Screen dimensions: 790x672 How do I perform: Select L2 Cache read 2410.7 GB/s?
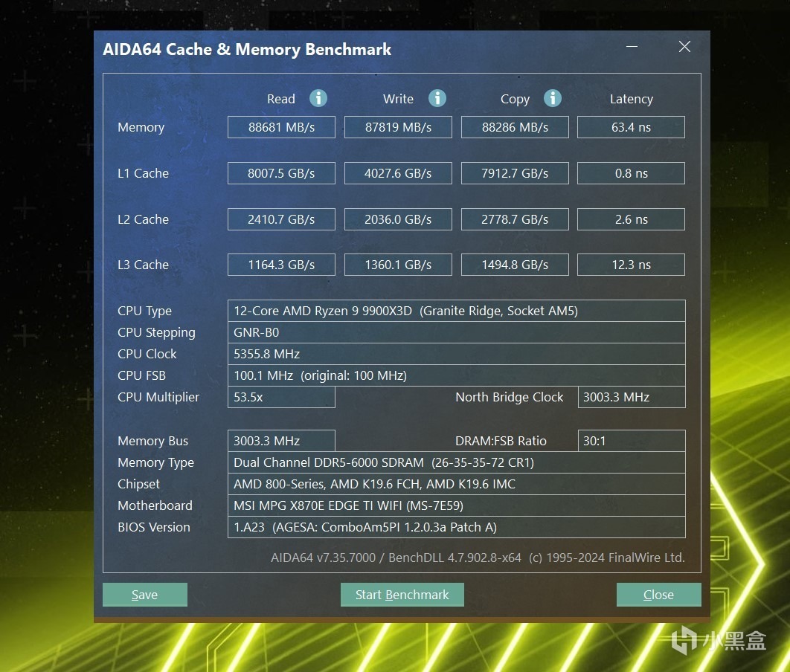(281, 219)
